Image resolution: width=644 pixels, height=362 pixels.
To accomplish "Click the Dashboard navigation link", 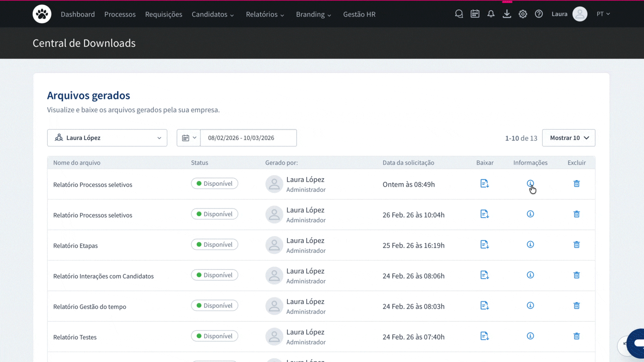I will [78, 14].
